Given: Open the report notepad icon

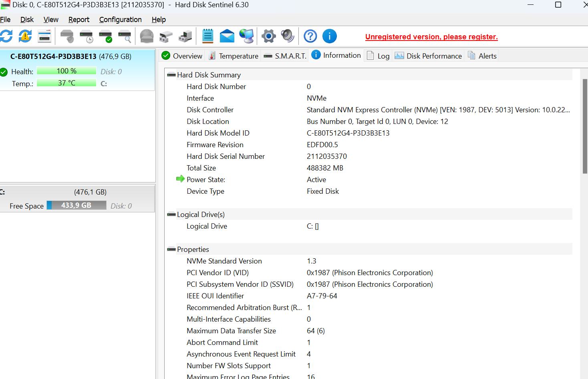Looking at the screenshot, I should click(207, 36).
